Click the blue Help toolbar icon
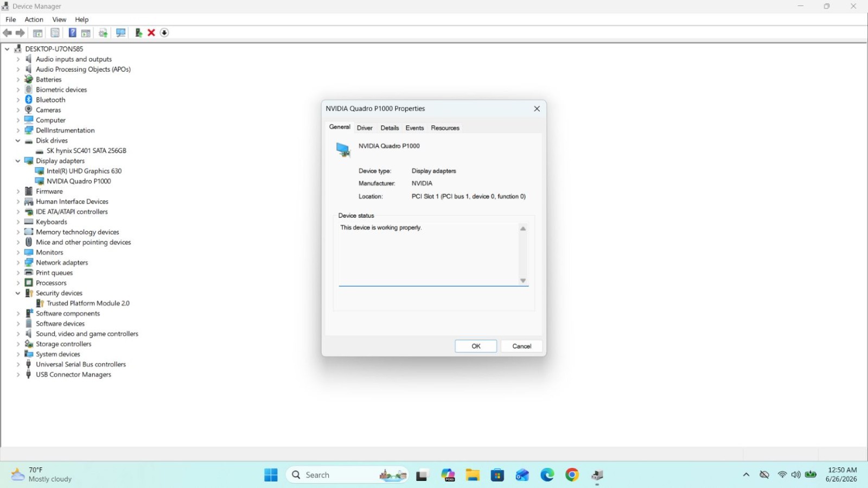868x488 pixels. tap(72, 33)
